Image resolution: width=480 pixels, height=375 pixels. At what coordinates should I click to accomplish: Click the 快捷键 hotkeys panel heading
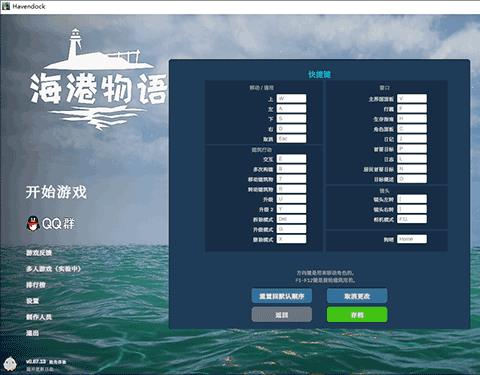(x=319, y=74)
